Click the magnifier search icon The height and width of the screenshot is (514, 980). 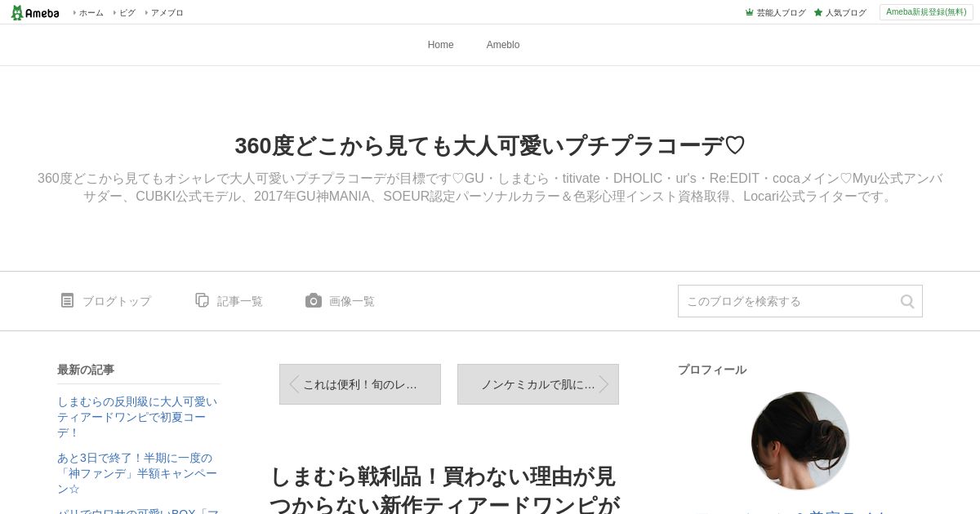point(907,302)
